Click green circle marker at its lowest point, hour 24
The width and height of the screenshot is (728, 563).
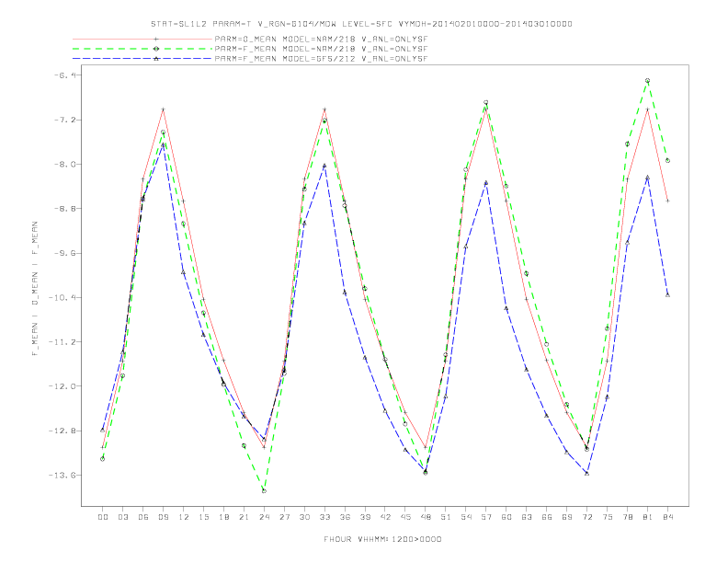264,491
